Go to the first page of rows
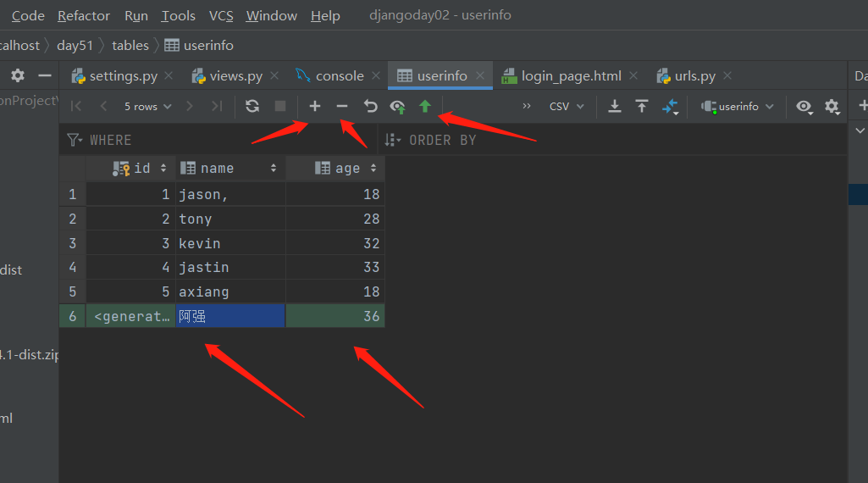The width and height of the screenshot is (868, 483). tap(76, 106)
